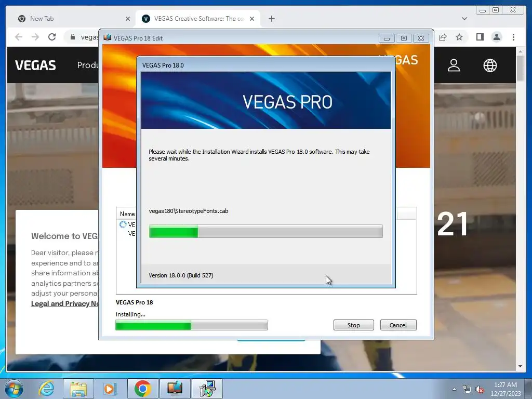Image resolution: width=532 pixels, height=399 pixels.
Task: Open the Chrome profile avatar
Action: tap(497, 37)
